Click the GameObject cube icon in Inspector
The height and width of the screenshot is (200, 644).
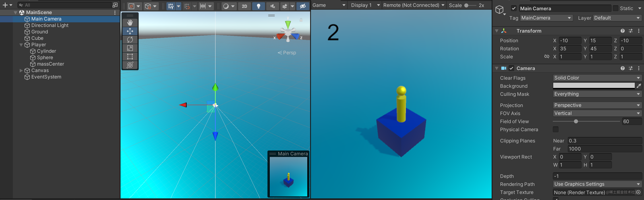[x=500, y=10]
